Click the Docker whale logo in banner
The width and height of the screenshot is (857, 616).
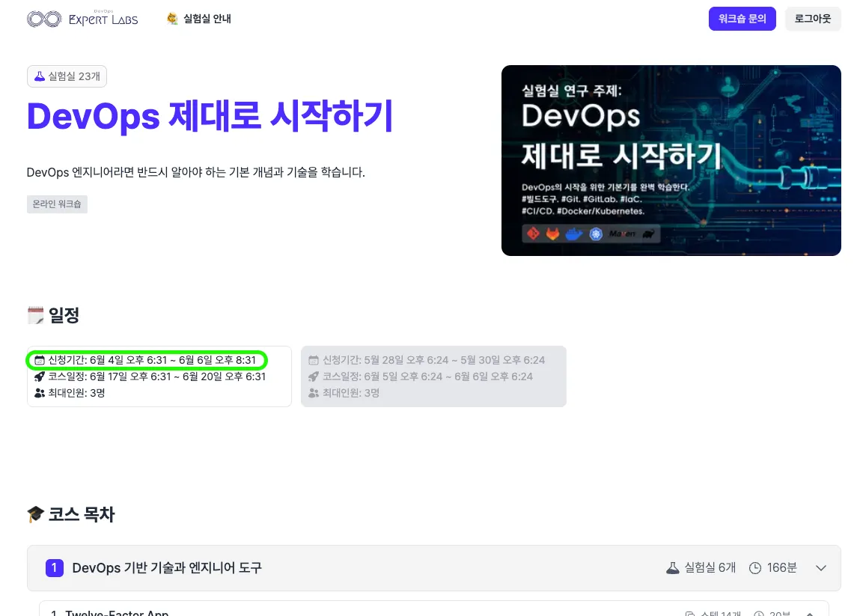(x=574, y=234)
